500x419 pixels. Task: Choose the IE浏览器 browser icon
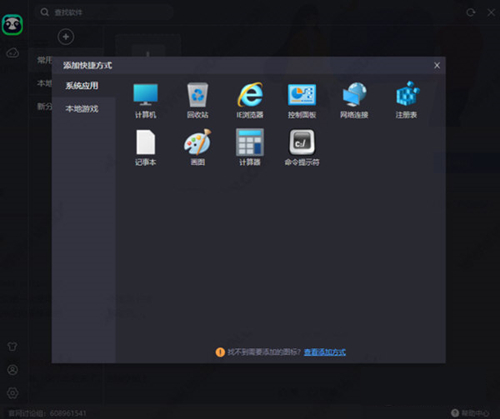[x=250, y=94]
